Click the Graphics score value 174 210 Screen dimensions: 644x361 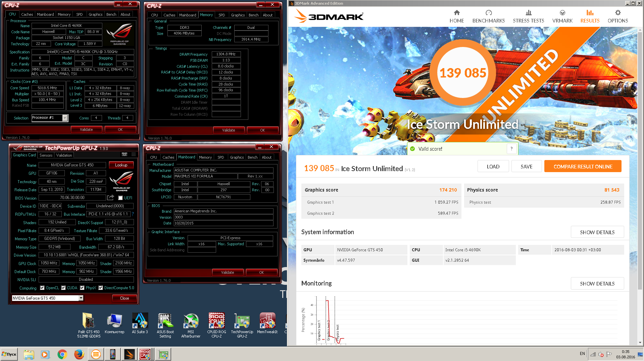(x=448, y=190)
